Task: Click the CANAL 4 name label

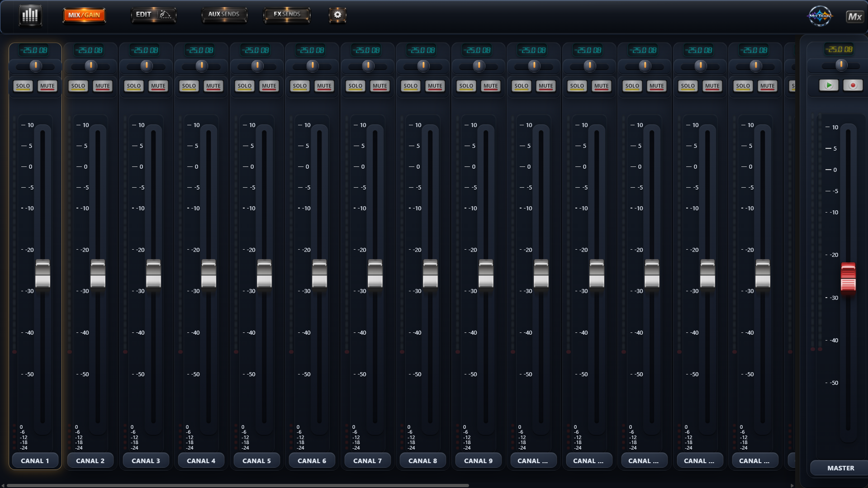Action: coord(201,460)
